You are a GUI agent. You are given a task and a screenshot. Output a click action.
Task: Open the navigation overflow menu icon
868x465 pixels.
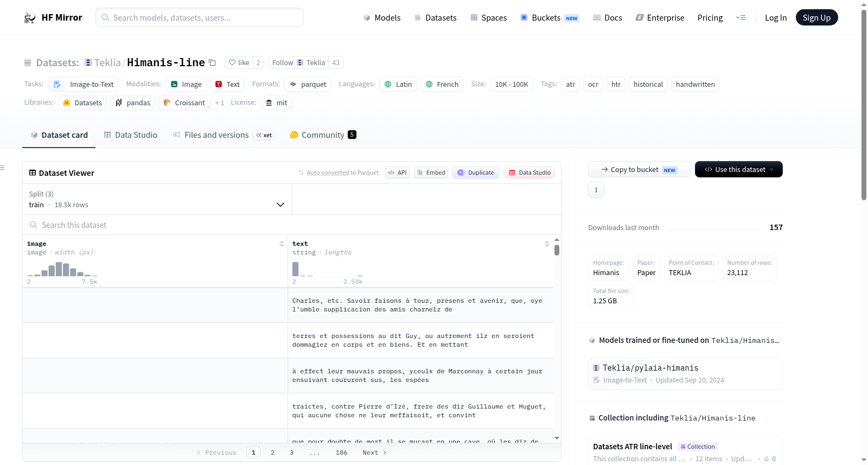point(741,17)
